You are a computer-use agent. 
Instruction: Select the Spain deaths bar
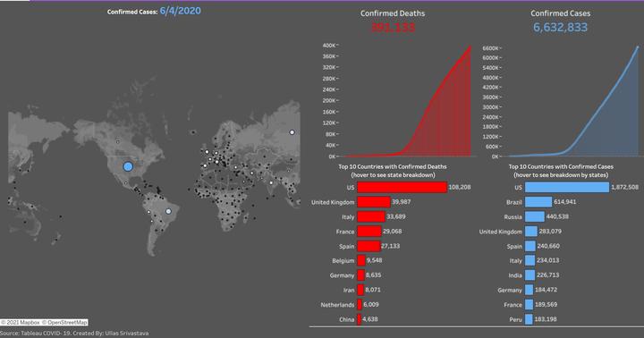point(369,246)
